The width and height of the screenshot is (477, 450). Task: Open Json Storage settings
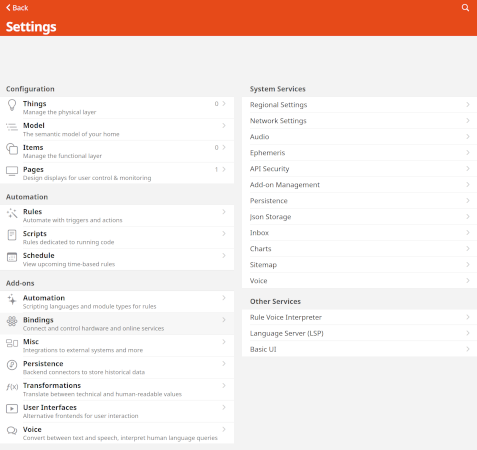coord(359,217)
